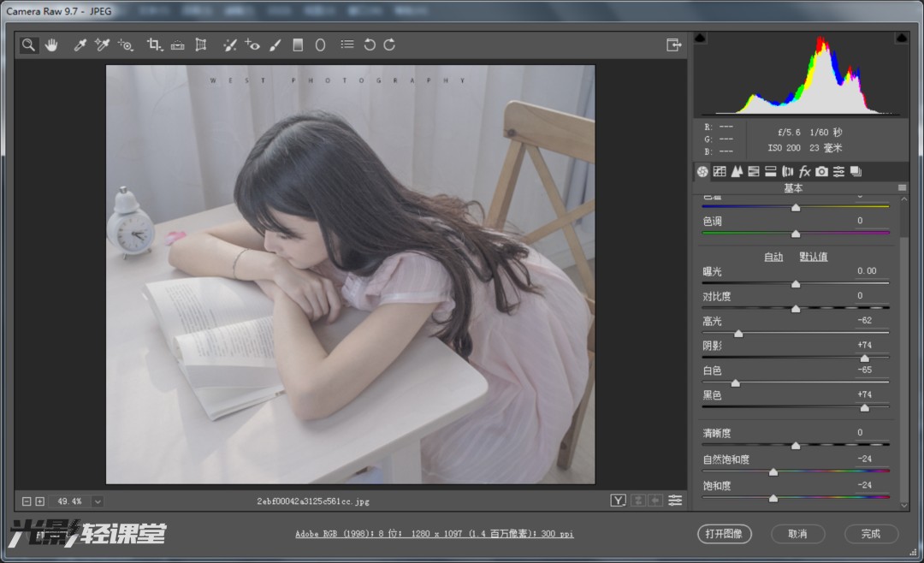
Task: Select the Hand tool
Action: 51,45
